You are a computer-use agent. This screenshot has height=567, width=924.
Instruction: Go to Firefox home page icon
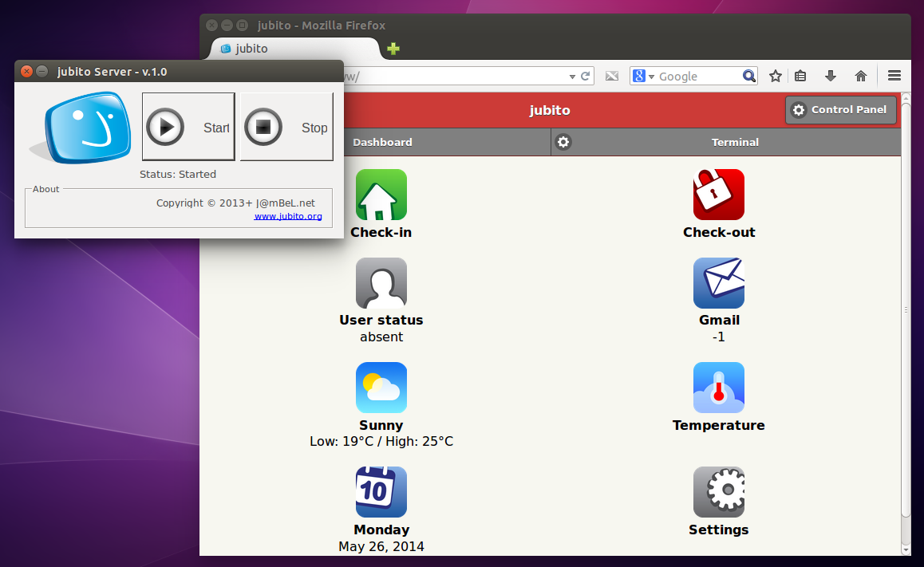[x=861, y=76]
